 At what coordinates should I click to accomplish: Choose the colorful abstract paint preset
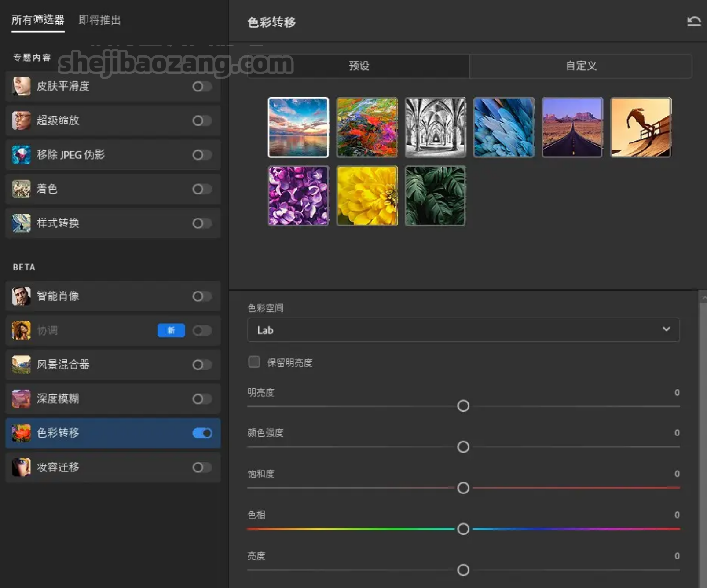tap(367, 127)
